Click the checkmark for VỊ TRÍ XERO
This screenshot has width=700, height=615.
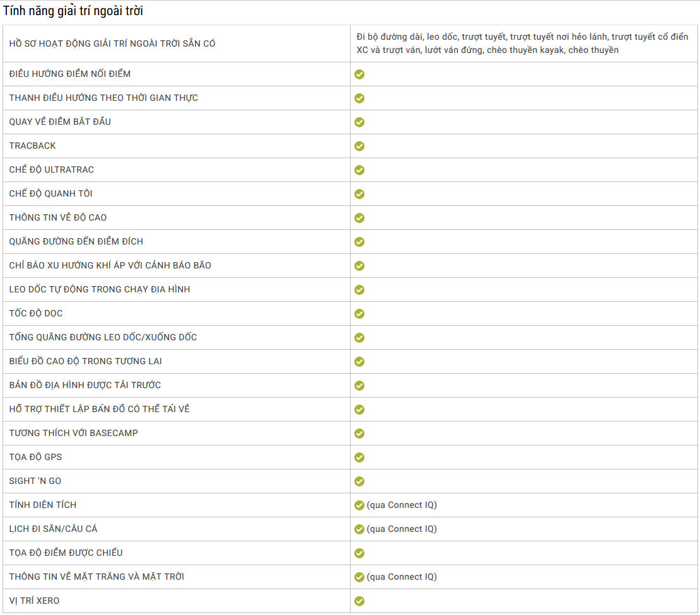(x=359, y=601)
